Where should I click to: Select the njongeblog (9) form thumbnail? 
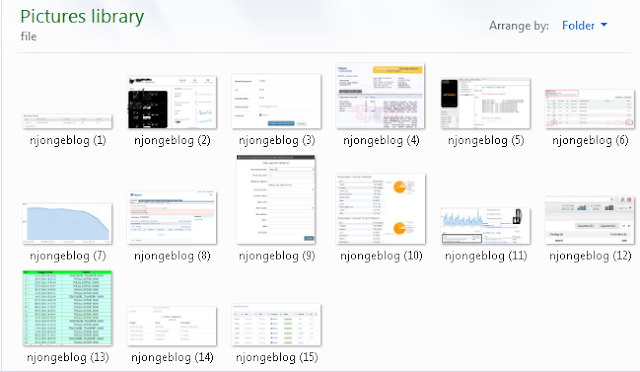pyautogui.click(x=276, y=200)
